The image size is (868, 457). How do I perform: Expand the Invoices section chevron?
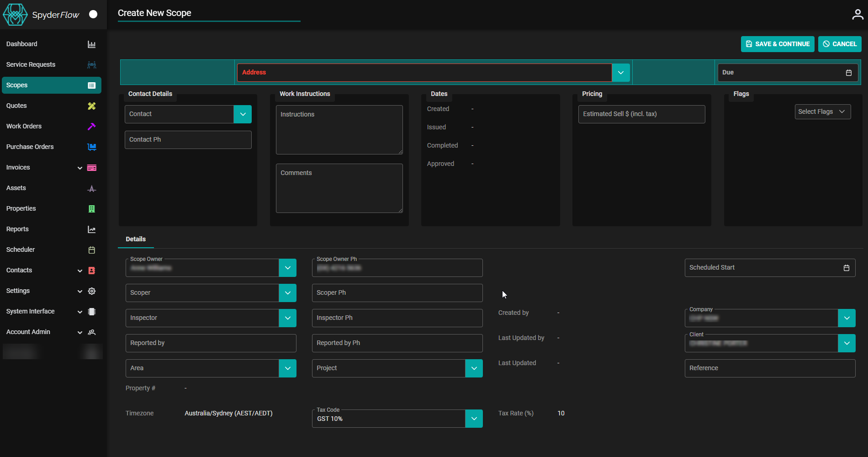click(79, 168)
